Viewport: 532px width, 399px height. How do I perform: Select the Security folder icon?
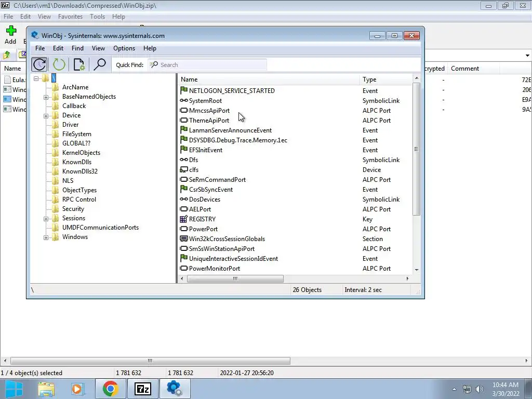click(56, 209)
